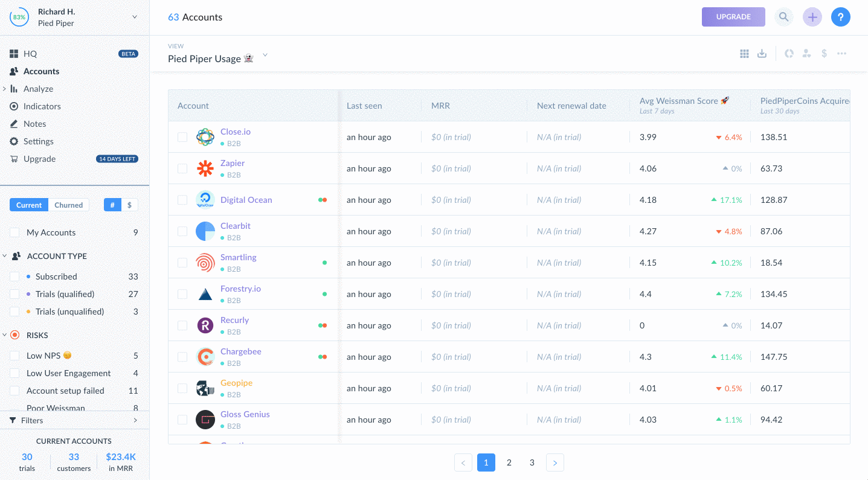Viewport: 868px width, 480px height.
Task: Click the Chargebee account logo
Action: (205, 357)
